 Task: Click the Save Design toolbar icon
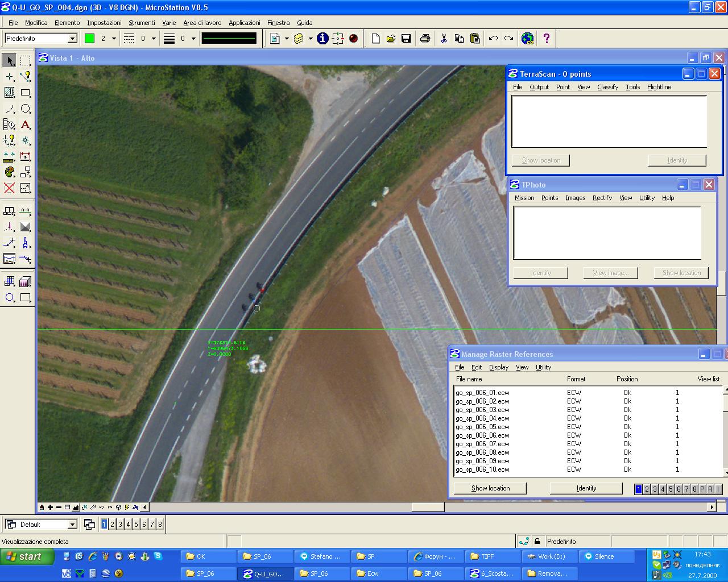pos(406,39)
